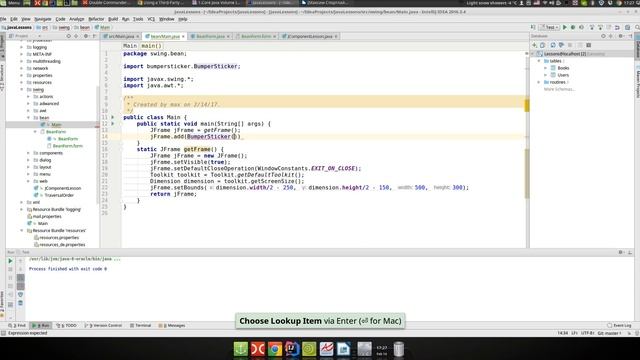Open the Run tool window settings gear
The image size is (640, 360).
620,252
